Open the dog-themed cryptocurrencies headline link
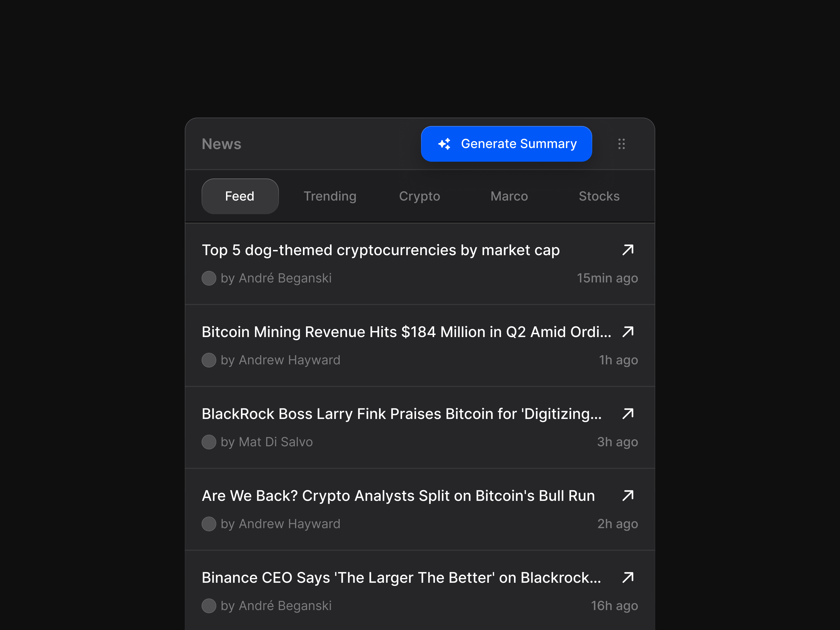The image size is (840, 630). click(381, 250)
